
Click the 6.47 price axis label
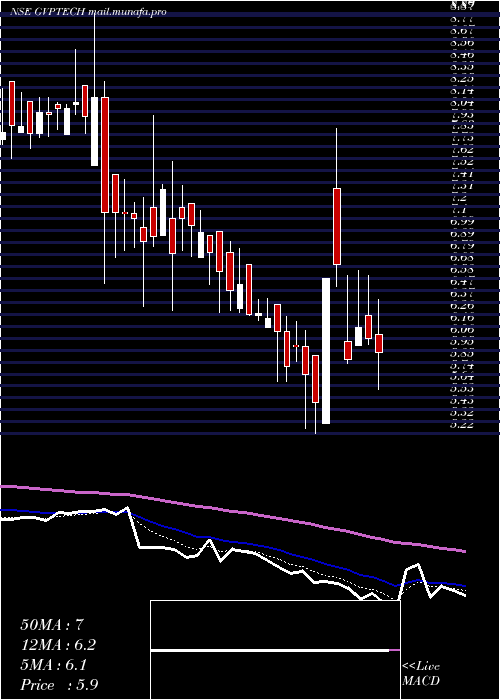462,282
